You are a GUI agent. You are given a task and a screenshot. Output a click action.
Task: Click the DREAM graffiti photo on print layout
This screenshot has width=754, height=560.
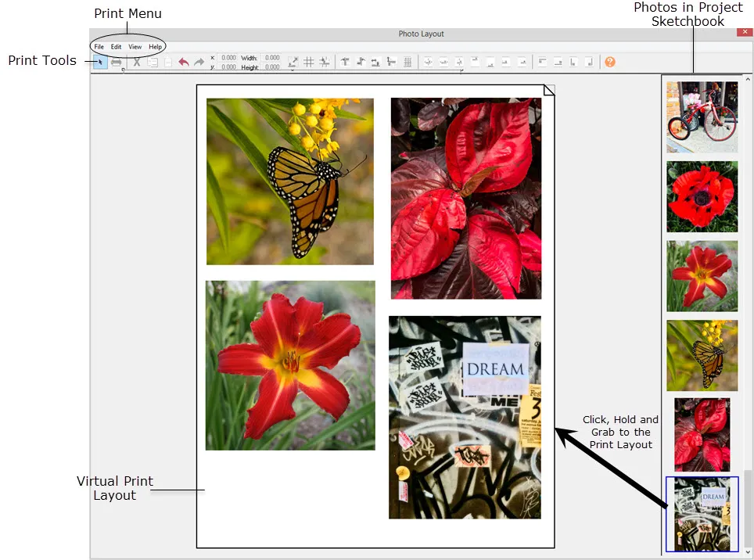[x=465, y=417]
